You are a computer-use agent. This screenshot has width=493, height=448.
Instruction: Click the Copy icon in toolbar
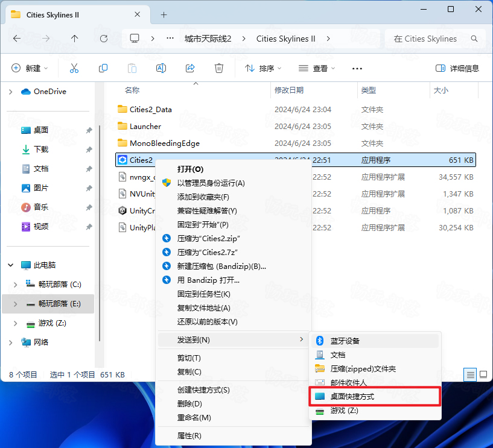point(103,68)
